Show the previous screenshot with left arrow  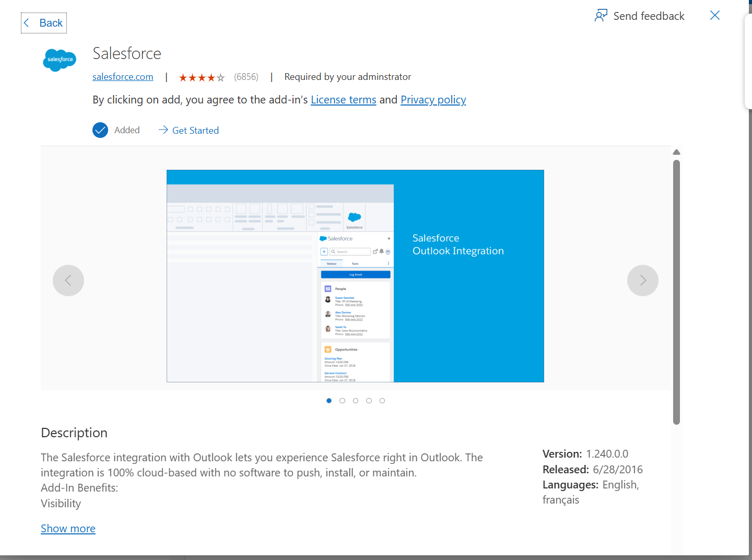point(68,281)
